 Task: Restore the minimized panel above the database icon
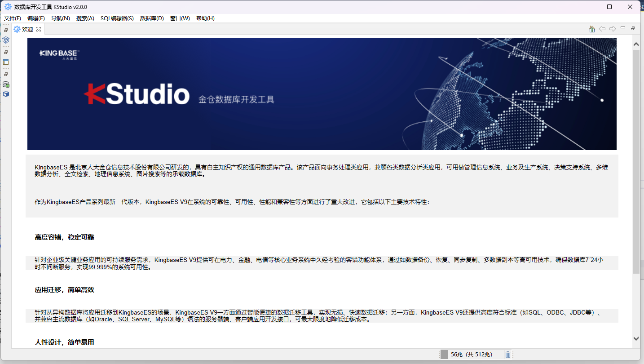tap(6, 74)
